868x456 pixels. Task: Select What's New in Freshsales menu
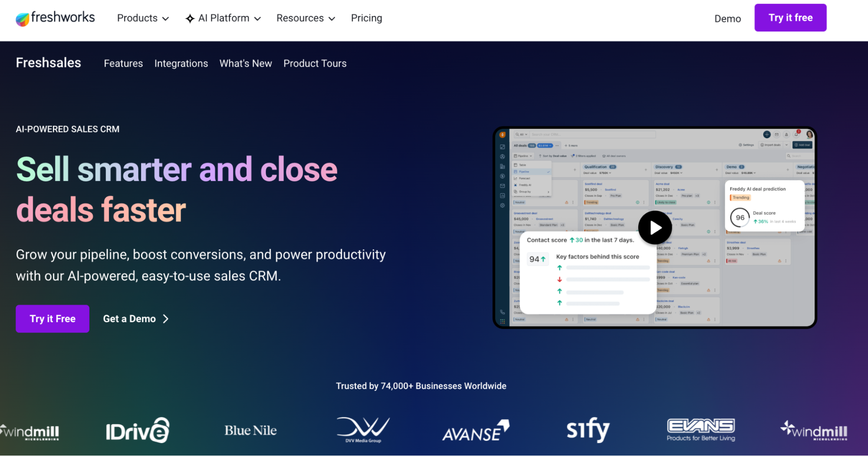point(246,63)
